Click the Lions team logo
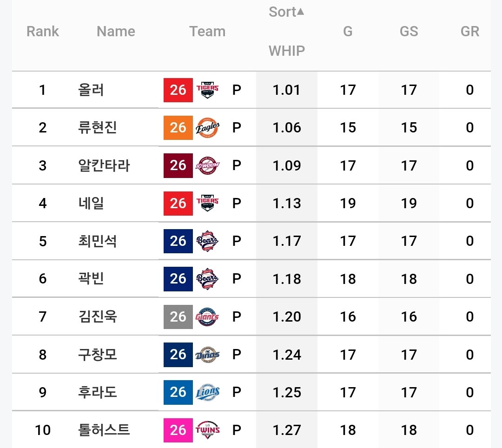This screenshot has height=448, width=502. click(207, 392)
